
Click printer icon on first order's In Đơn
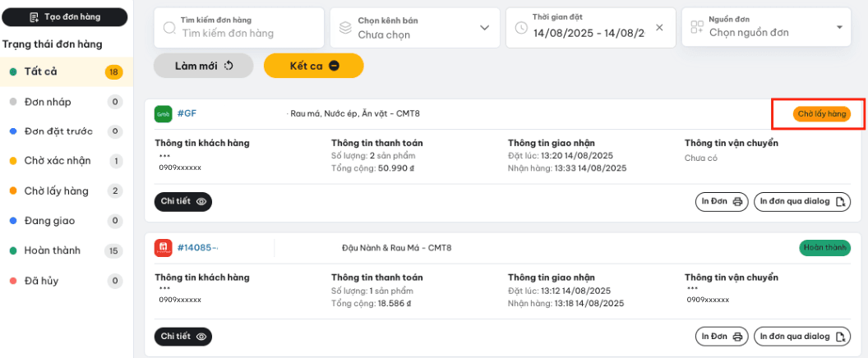coord(736,202)
